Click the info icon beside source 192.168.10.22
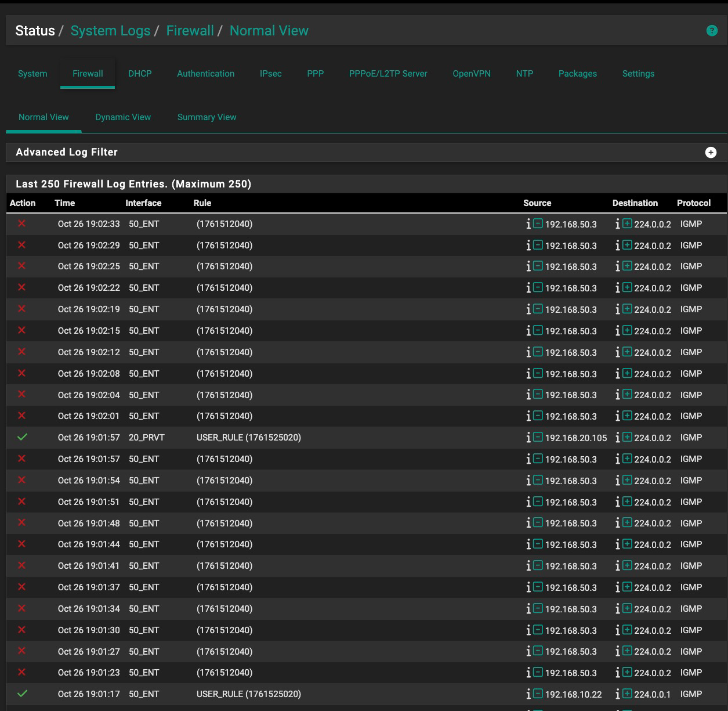Screen dimensions: 728x711 [528, 694]
